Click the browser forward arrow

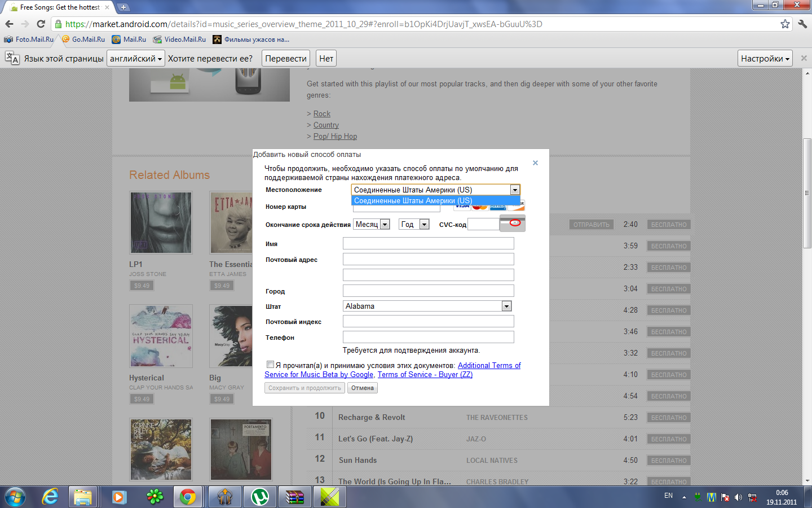tap(25, 24)
